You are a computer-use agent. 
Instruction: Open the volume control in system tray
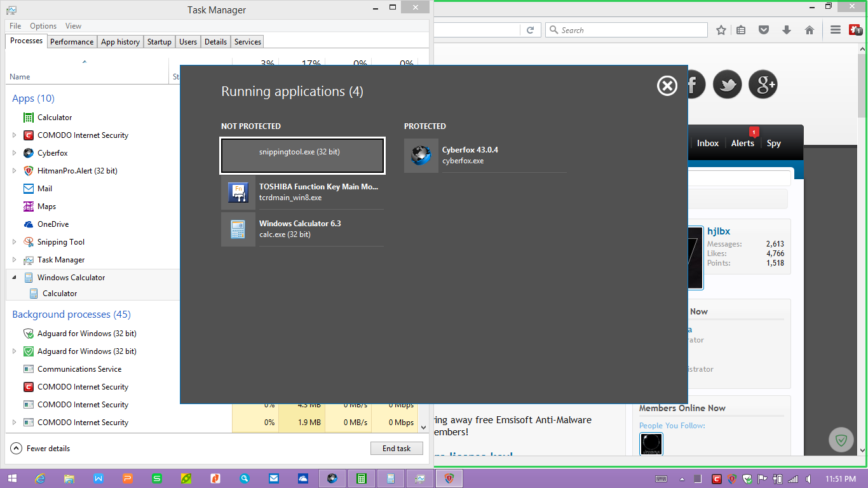[808, 478]
